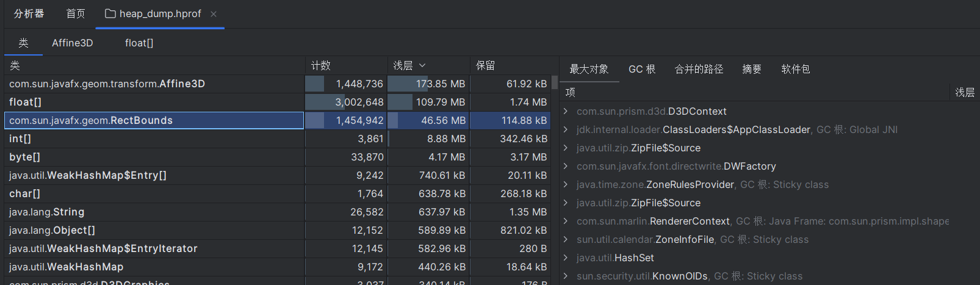This screenshot has width=980, height=285.
Task: Open the Affine3D sub-tab
Action: 72,43
